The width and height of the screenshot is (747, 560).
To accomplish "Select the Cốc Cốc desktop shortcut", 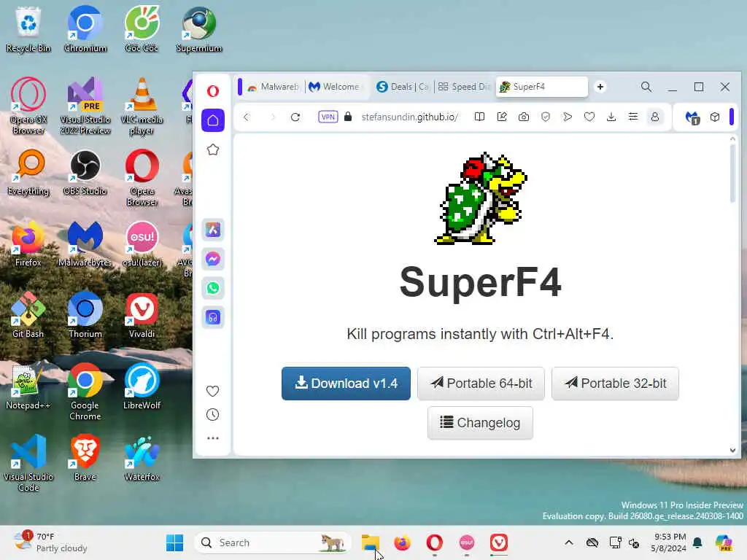I will click(142, 29).
